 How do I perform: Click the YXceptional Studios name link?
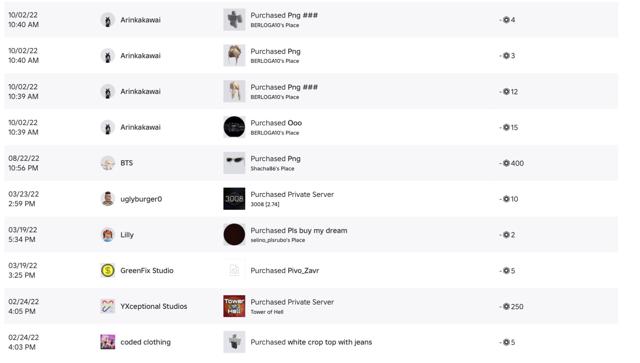click(154, 306)
